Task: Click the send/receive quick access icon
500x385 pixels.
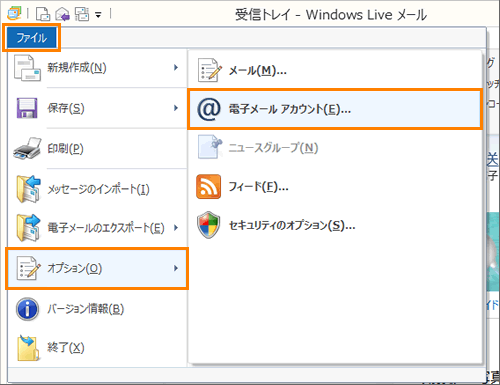Action: click(82, 14)
